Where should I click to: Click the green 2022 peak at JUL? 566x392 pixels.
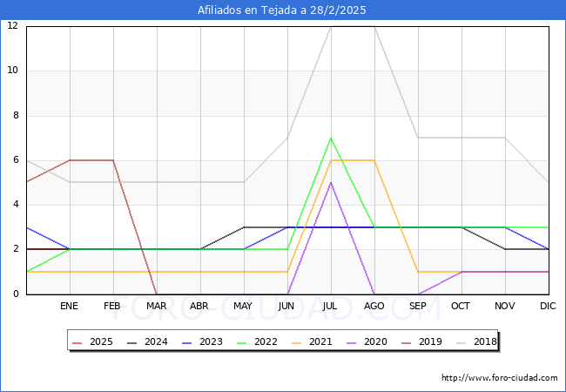pyautogui.click(x=331, y=139)
